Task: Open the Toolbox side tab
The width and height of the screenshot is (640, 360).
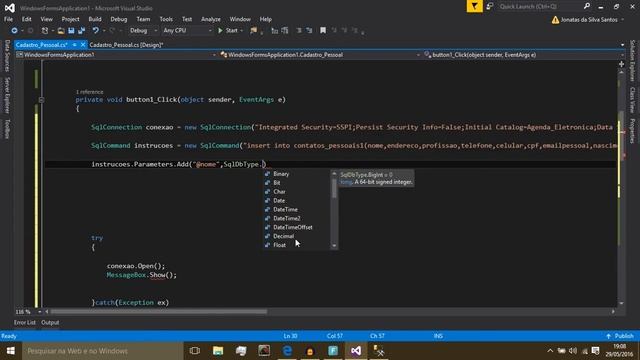Action: tap(7, 129)
